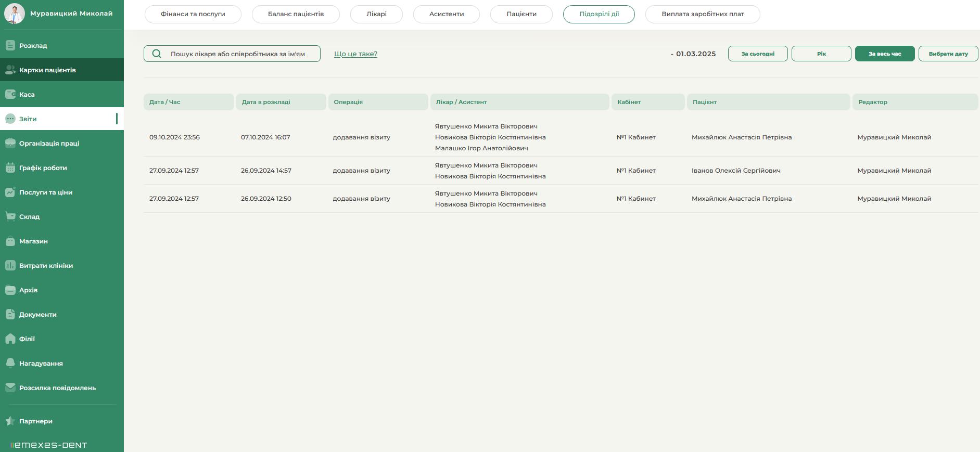Screen dimensions: 980x452
Task: Open the Лікарі report tab
Action: coord(376,14)
